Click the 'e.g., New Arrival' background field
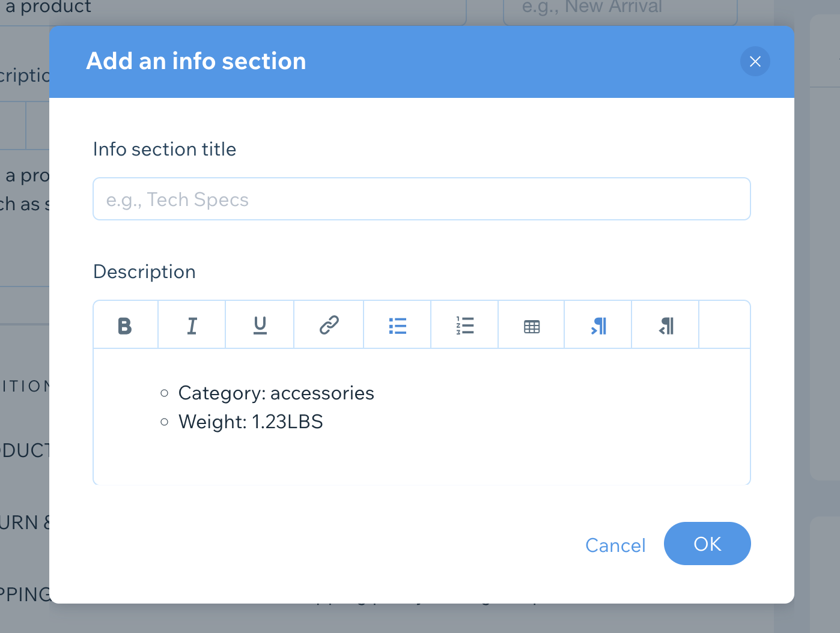 pos(619,10)
